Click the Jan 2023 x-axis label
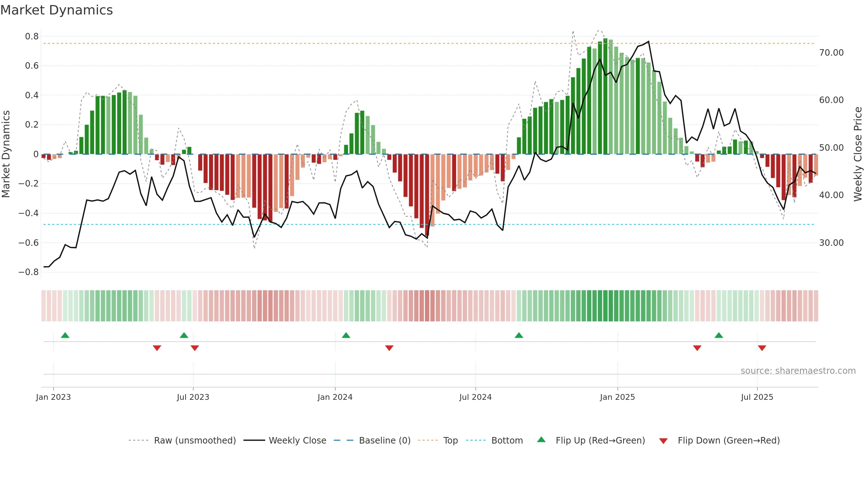 [x=54, y=397]
